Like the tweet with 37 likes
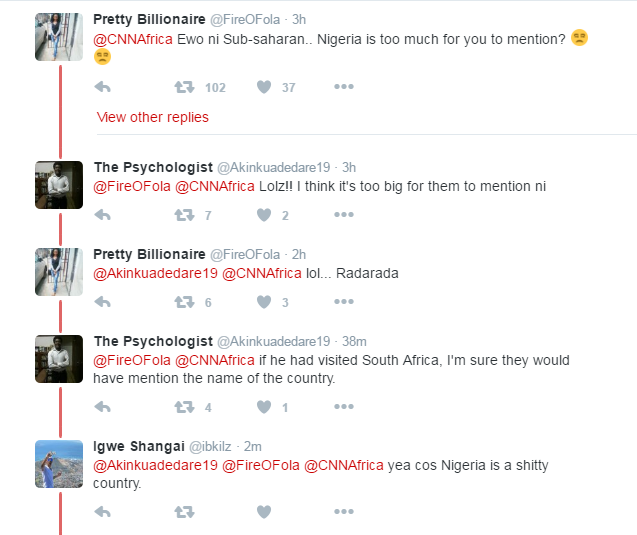This screenshot has width=637, height=535. (264, 87)
